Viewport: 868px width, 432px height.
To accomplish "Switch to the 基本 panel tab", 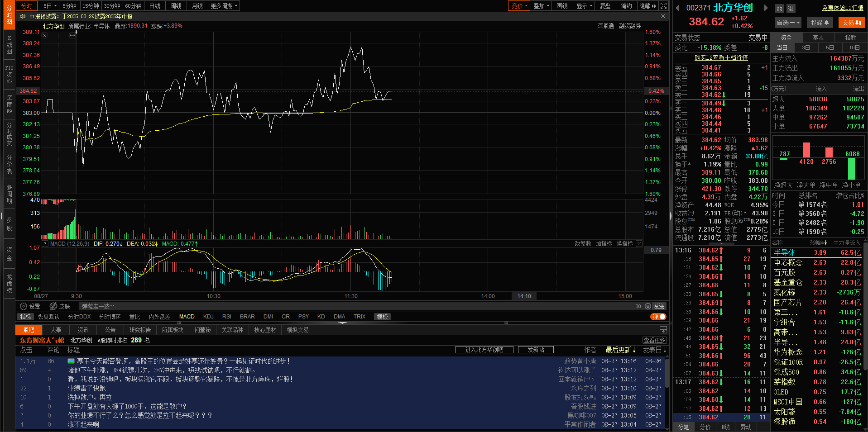I will (818, 38).
